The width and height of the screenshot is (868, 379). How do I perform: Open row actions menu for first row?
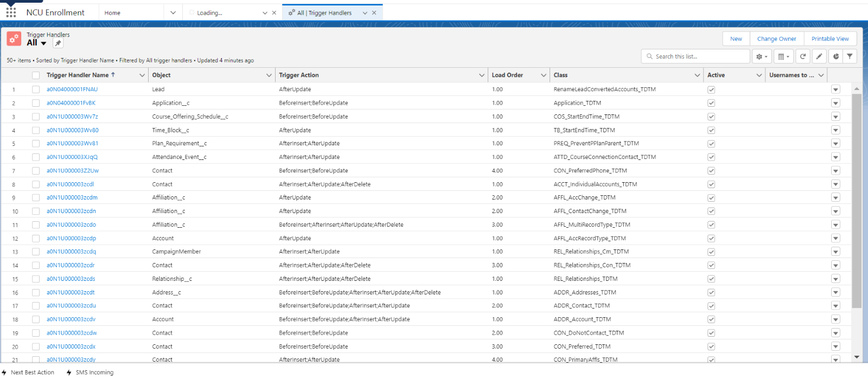click(835, 89)
